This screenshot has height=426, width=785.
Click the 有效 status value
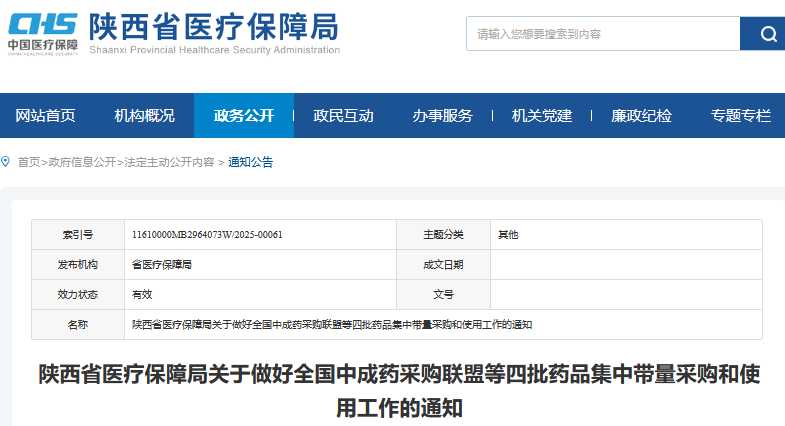(x=142, y=294)
